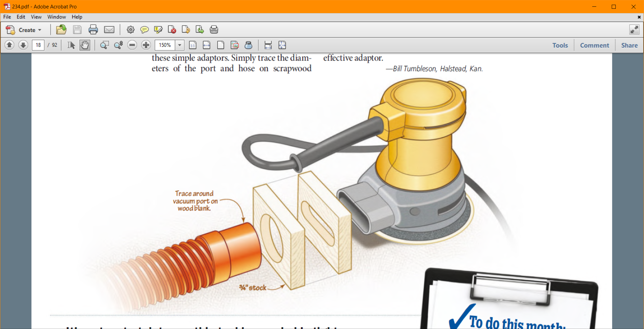The image size is (644, 329).
Task: Click the Delete Page icon
Action: pos(172,30)
